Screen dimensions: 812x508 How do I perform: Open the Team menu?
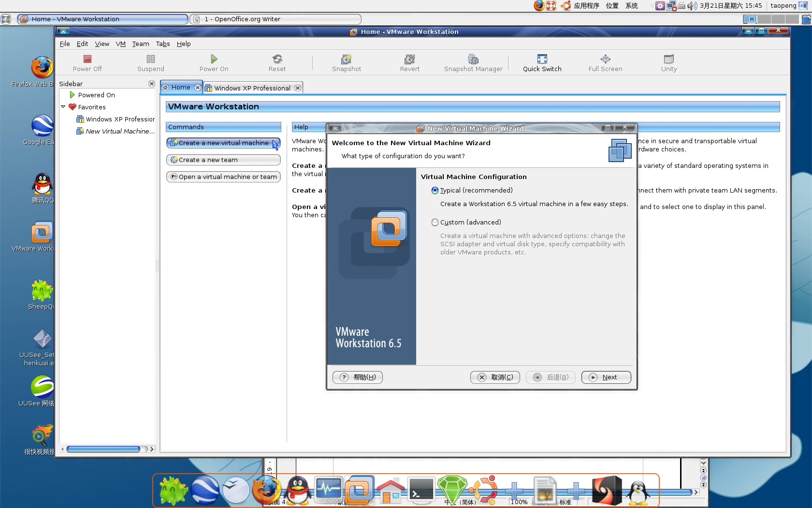tap(141, 44)
